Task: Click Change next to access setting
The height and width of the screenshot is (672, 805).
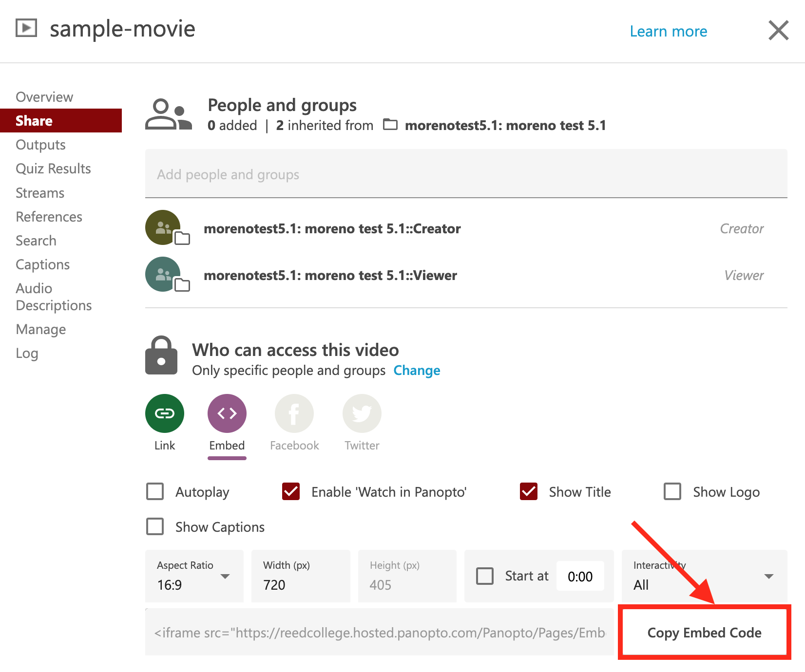Action: pyautogui.click(x=417, y=371)
